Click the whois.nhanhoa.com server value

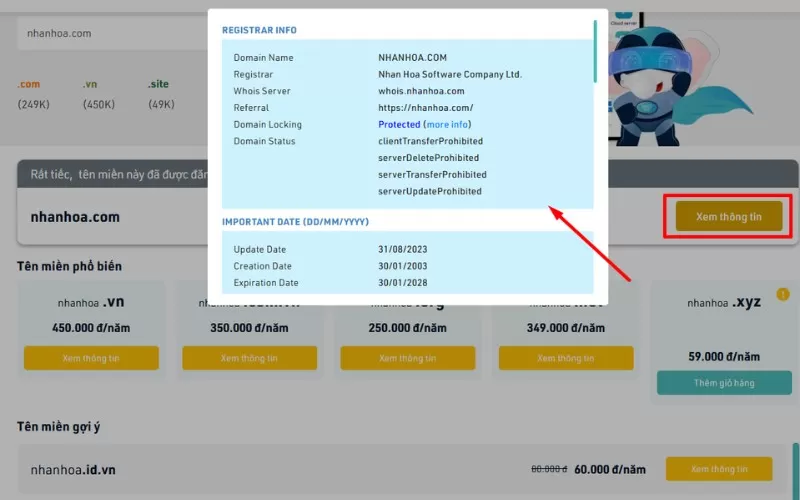[422, 91]
